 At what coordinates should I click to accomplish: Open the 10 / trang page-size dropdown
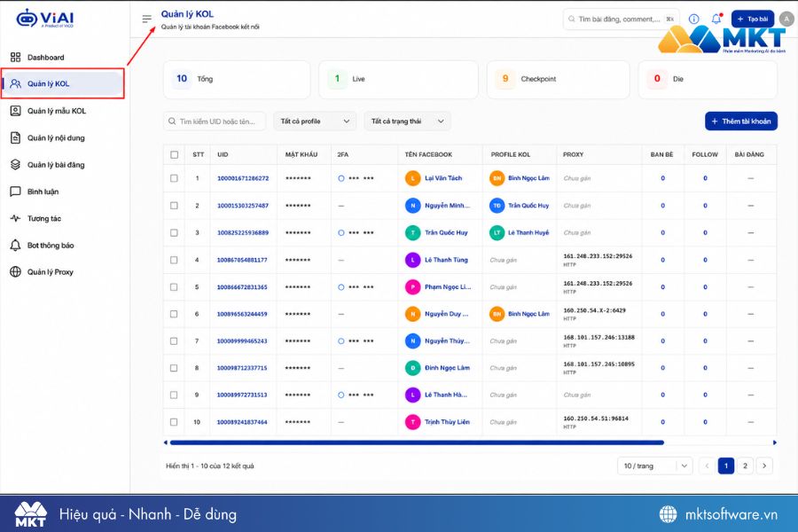[655, 465]
